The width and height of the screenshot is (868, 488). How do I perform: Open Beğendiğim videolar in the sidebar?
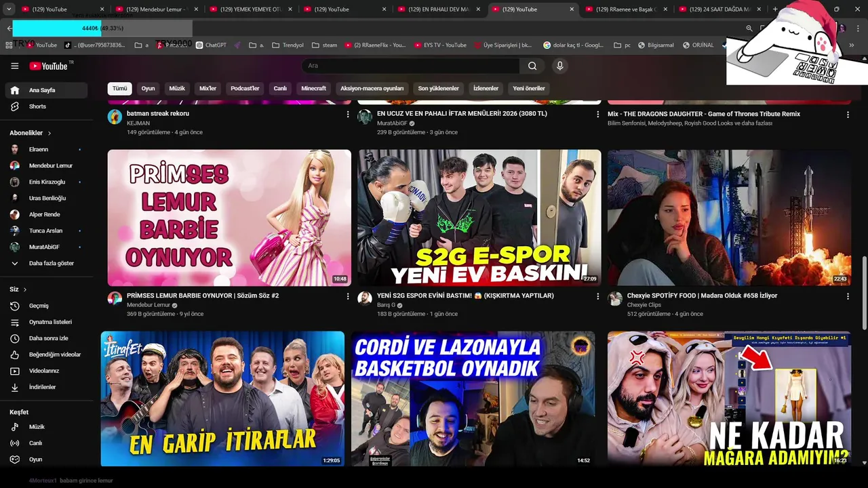coord(46,354)
